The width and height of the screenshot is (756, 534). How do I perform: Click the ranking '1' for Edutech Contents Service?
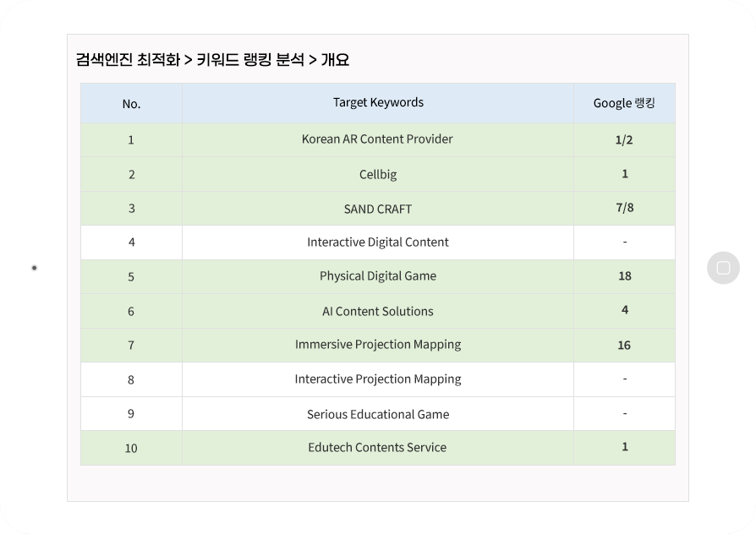pos(625,447)
